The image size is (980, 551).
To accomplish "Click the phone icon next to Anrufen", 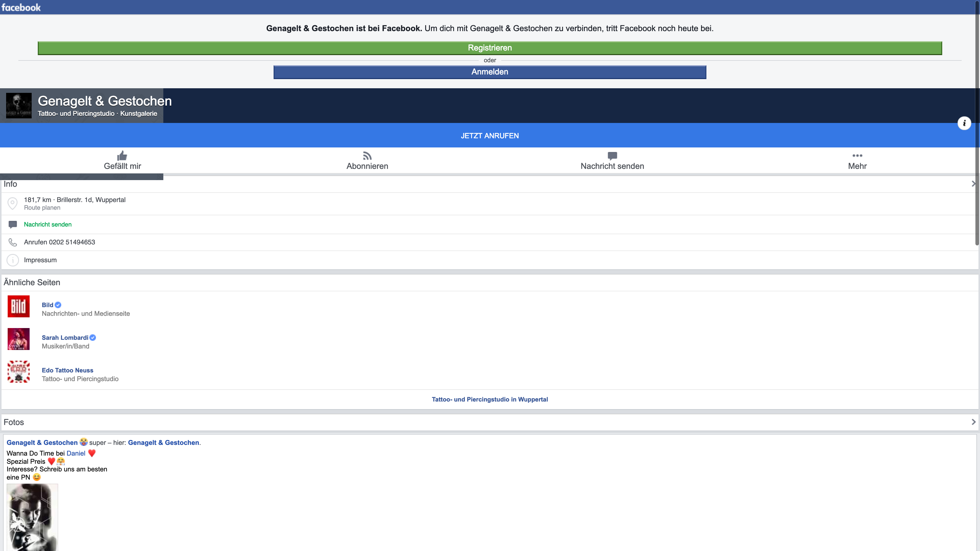I will 13,242.
